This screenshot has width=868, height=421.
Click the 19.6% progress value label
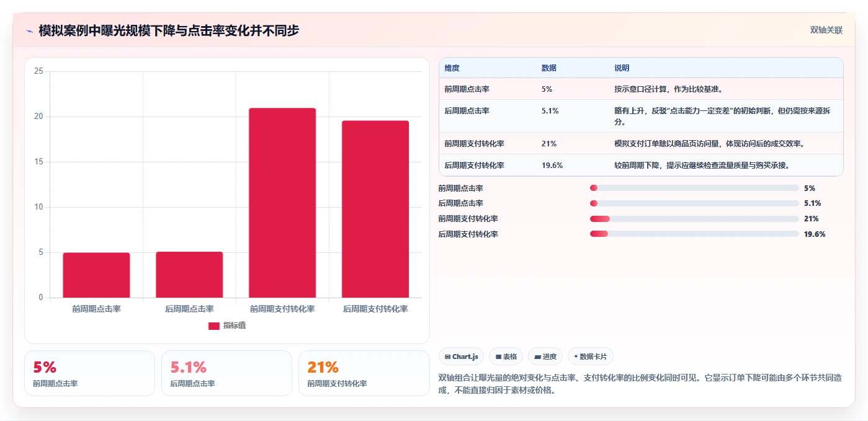tap(815, 234)
